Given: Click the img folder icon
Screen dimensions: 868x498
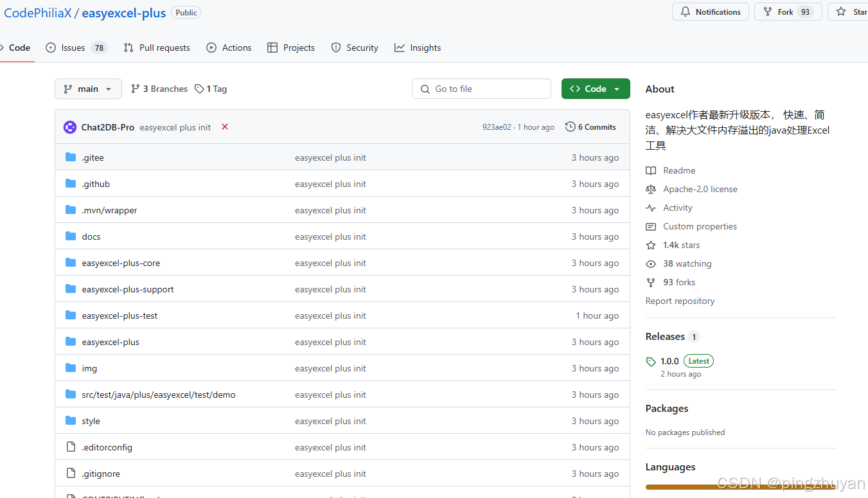Looking at the screenshot, I should (71, 368).
